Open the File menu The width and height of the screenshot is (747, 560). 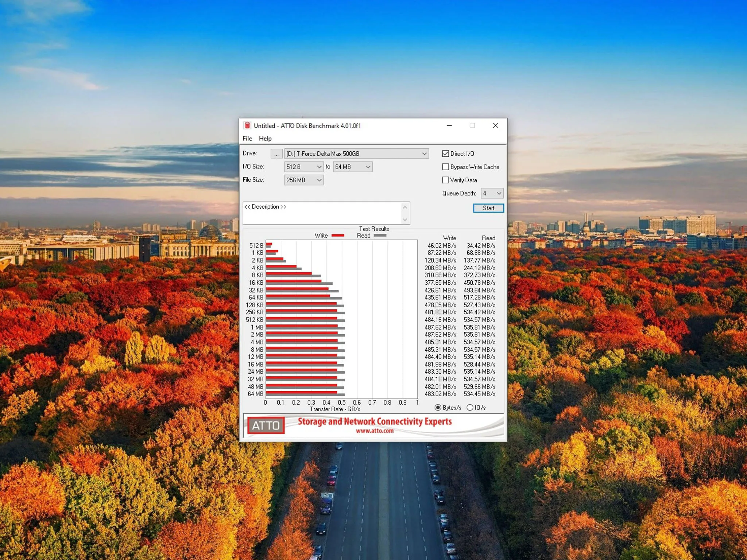[247, 139]
